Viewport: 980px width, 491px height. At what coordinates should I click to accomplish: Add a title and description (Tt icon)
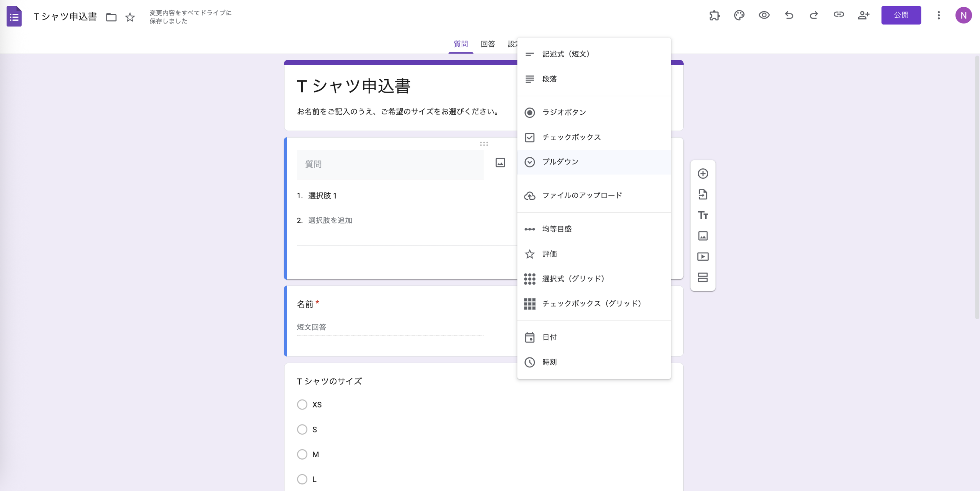(x=703, y=215)
